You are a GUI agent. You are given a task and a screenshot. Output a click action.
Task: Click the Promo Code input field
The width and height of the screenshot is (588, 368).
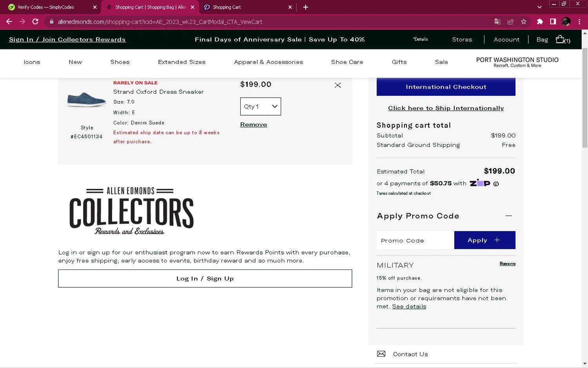(415, 240)
